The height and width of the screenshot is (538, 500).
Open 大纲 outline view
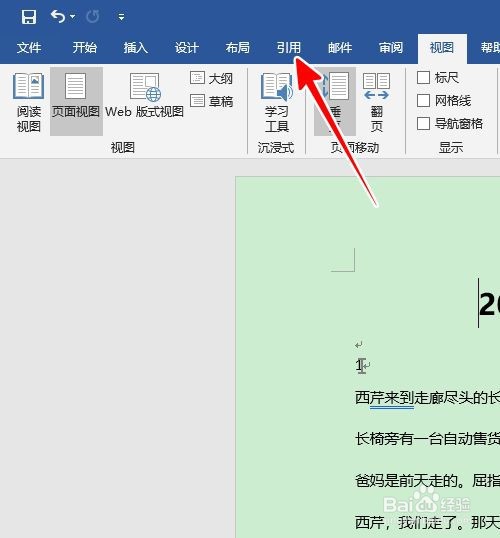pos(212,79)
